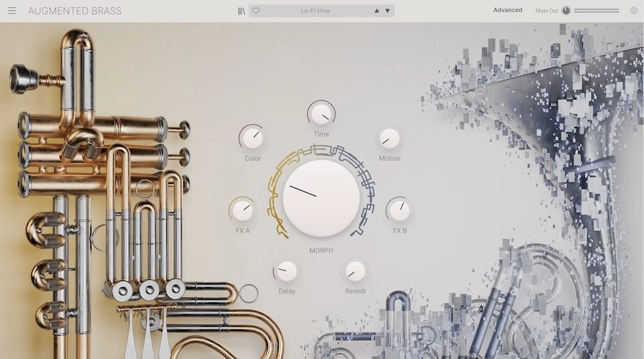The width and height of the screenshot is (644, 359).
Task: Click the Time label text
Action: point(321,134)
